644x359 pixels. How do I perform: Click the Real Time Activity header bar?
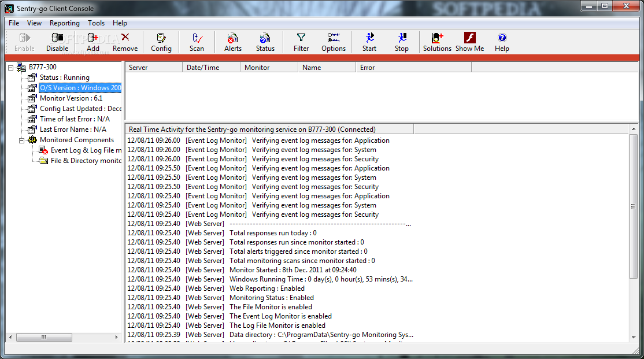tap(269, 129)
